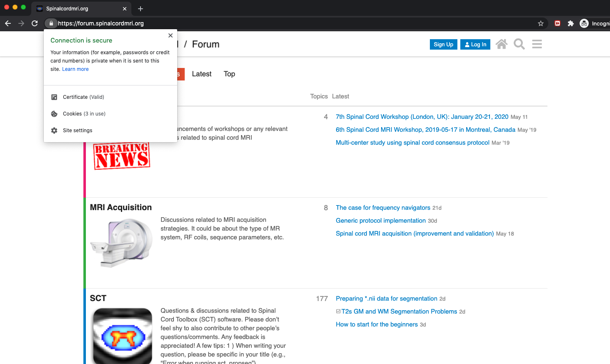Click the Breaking News category image
610x364 pixels.
122,156
